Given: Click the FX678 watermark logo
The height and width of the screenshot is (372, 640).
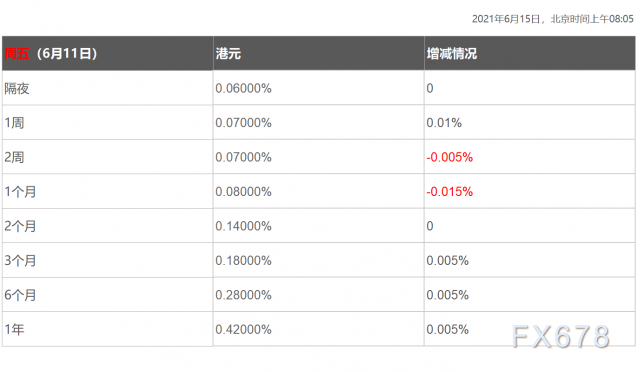Looking at the screenshot, I should pos(561,336).
